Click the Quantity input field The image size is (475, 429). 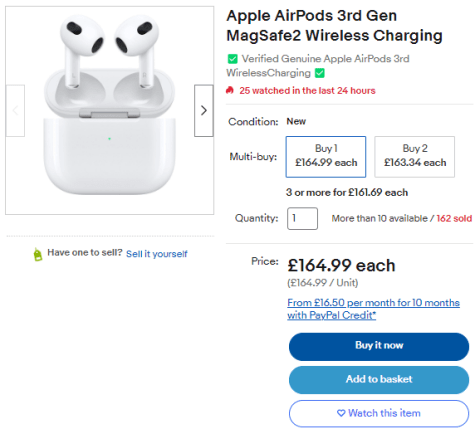(302, 218)
